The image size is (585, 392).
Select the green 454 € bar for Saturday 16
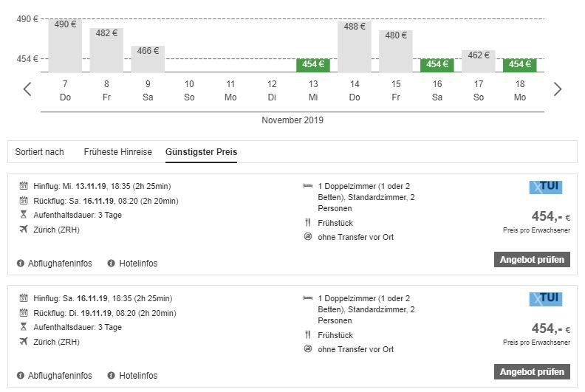[x=437, y=65]
